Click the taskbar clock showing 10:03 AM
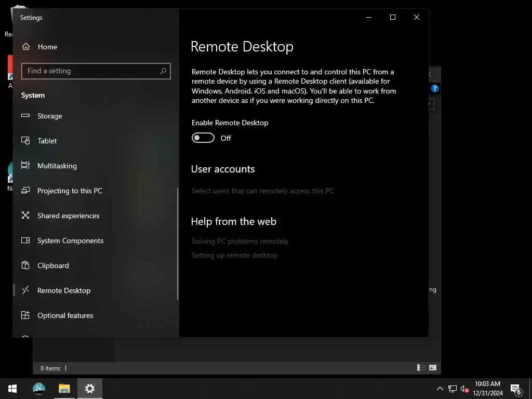This screenshot has width=532, height=399. pos(487,389)
